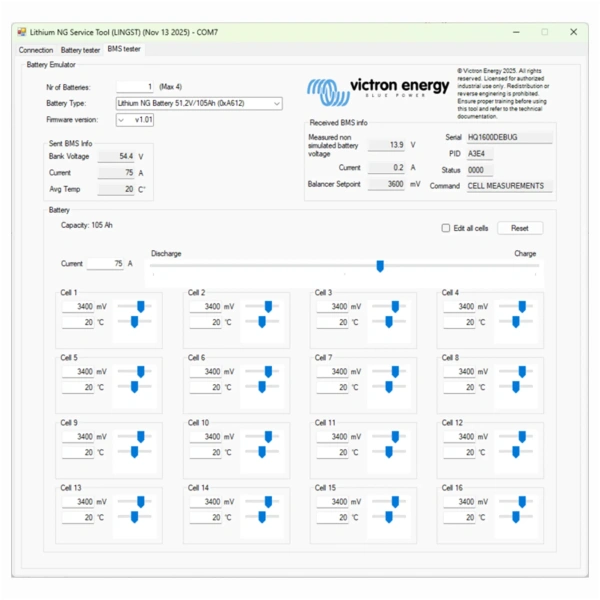The width and height of the screenshot is (600, 600).
Task: Switch to the Connection tab
Action: point(36,49)
